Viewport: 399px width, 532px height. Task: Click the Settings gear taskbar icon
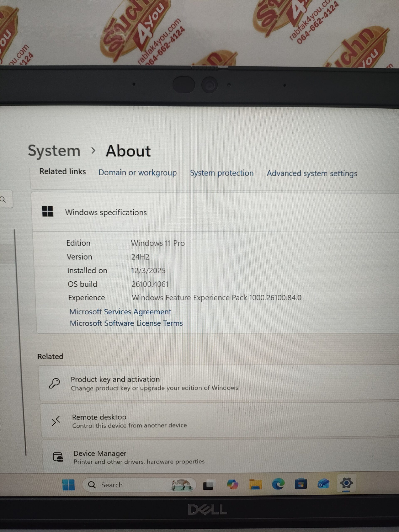pos(346,483)
